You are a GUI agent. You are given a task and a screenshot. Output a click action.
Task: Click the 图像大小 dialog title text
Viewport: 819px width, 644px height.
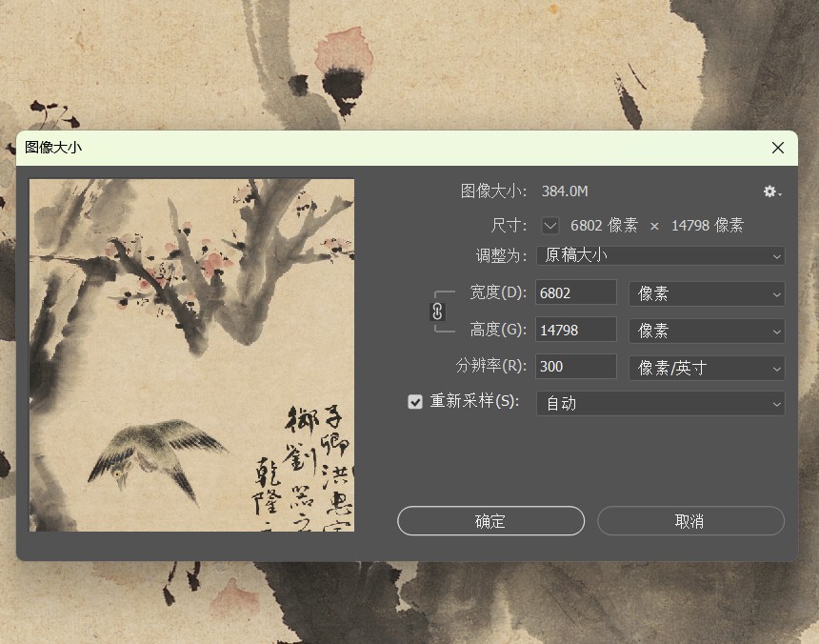click(53, 148)
